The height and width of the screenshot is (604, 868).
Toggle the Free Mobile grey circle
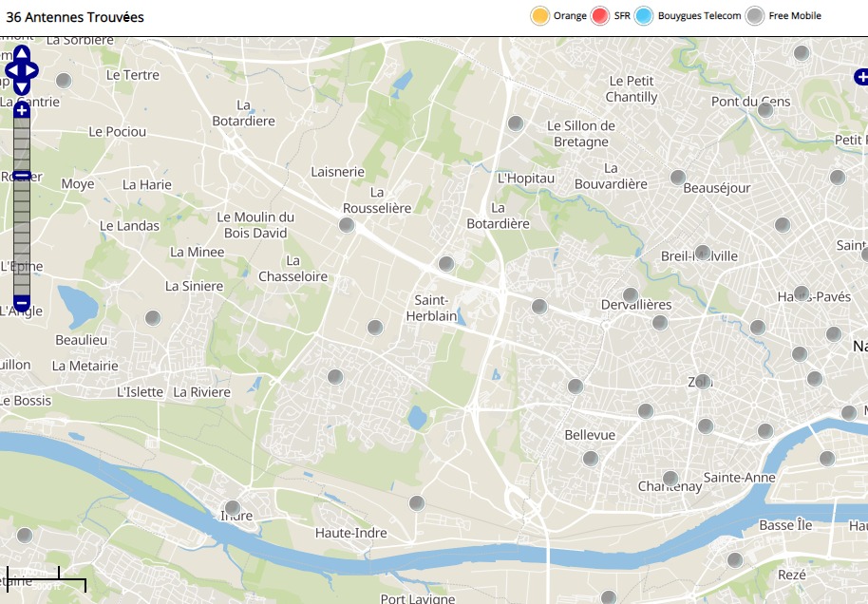coord(755,16)
